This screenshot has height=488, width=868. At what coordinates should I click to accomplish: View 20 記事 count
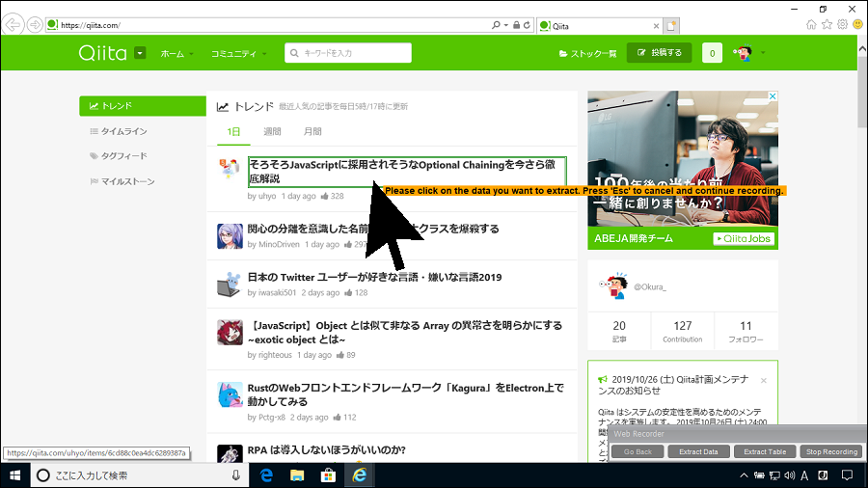coord(619,331)
